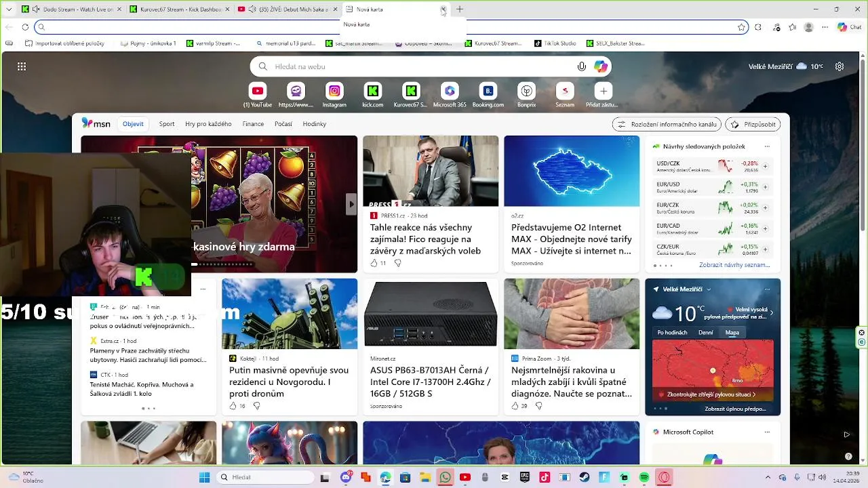868x488 pixels.
Task: Open the Booking.com quick link tile
Action: [x=488, y=91]
